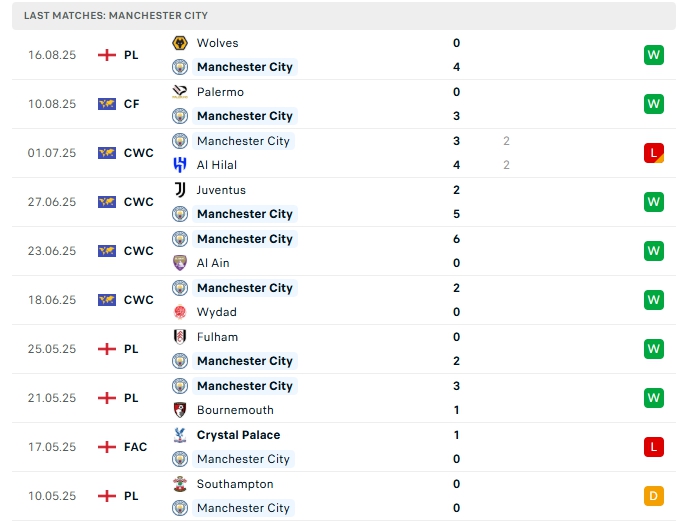Viewport: 687px width, 522px height.
Task: Click the Bournemouth club crest
Action: [x=180, y=410]
